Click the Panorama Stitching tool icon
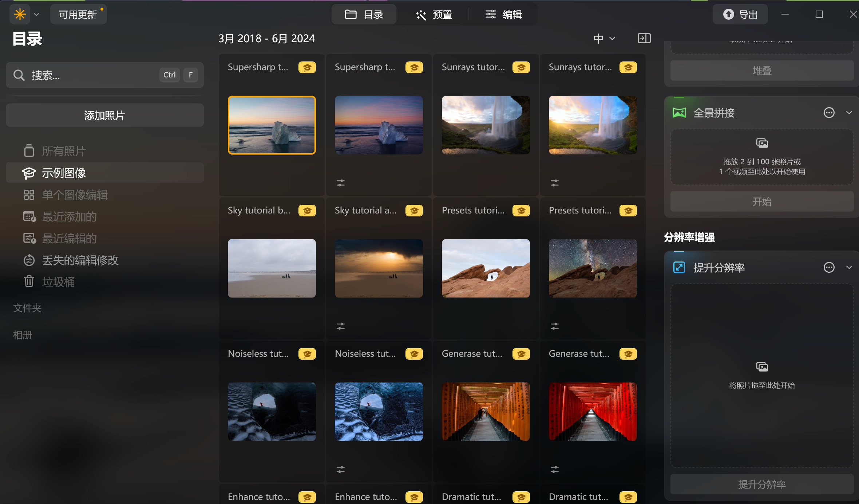Viewport: 859px width, 504px height. [679, 113]
